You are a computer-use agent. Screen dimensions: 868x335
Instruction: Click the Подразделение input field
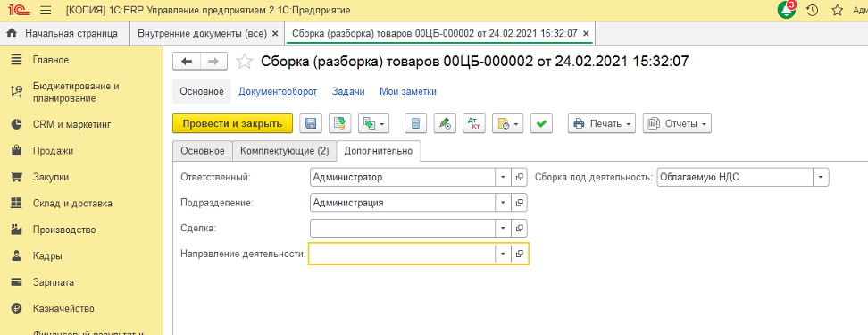tap(403, 203)
